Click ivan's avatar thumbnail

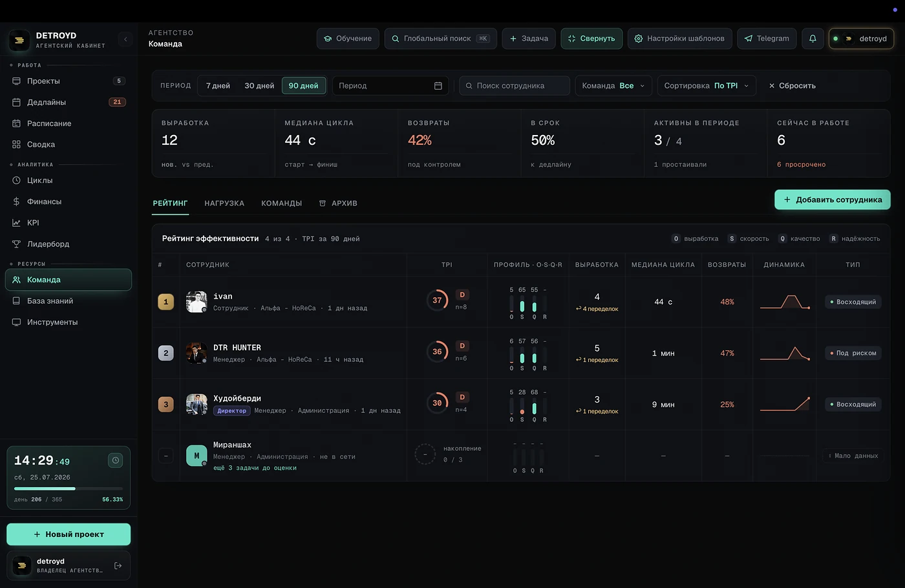197,302
